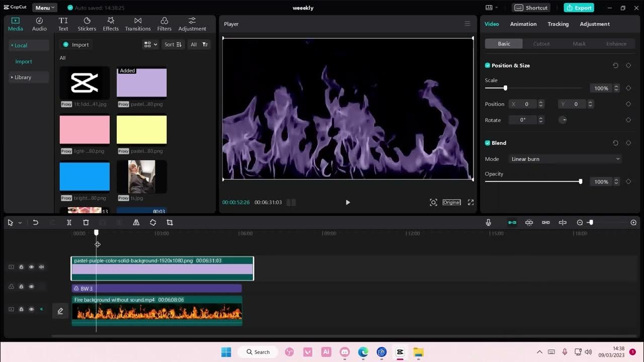Open the layout options dropdown in title bar
The height and width of the screenshot is (362, 644).
point(492,8)
